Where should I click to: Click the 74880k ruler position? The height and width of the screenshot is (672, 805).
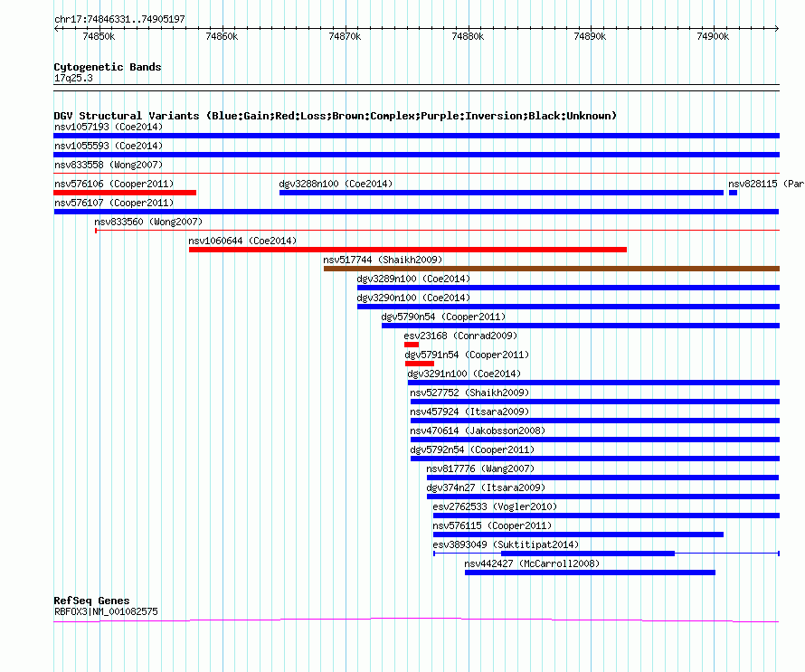[468, 36]
